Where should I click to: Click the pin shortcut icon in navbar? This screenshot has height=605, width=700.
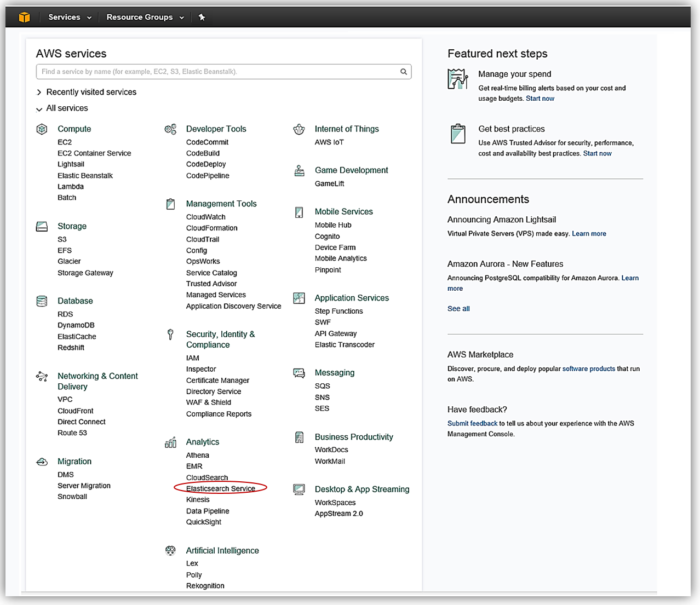(x=202, y=17)
